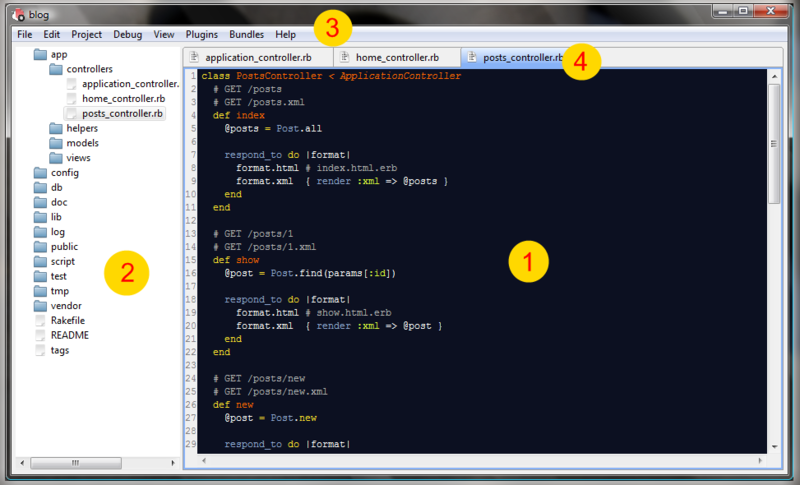Expand the vendor folder label
The image size is (800, 485).
point(66,305)
